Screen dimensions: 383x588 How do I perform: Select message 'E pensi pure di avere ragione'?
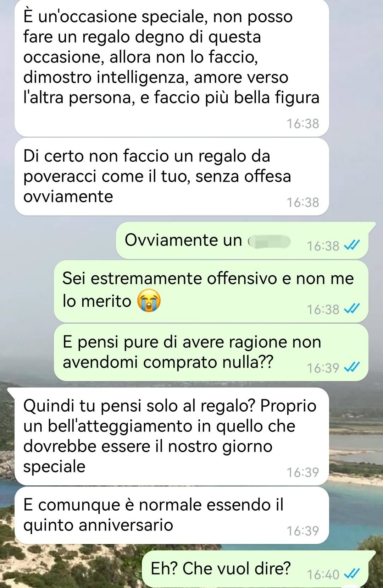[211, 352]
